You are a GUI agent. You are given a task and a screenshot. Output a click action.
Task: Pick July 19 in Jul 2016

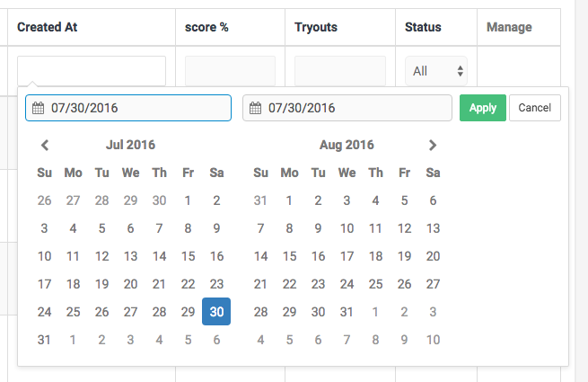pos(101,284)
